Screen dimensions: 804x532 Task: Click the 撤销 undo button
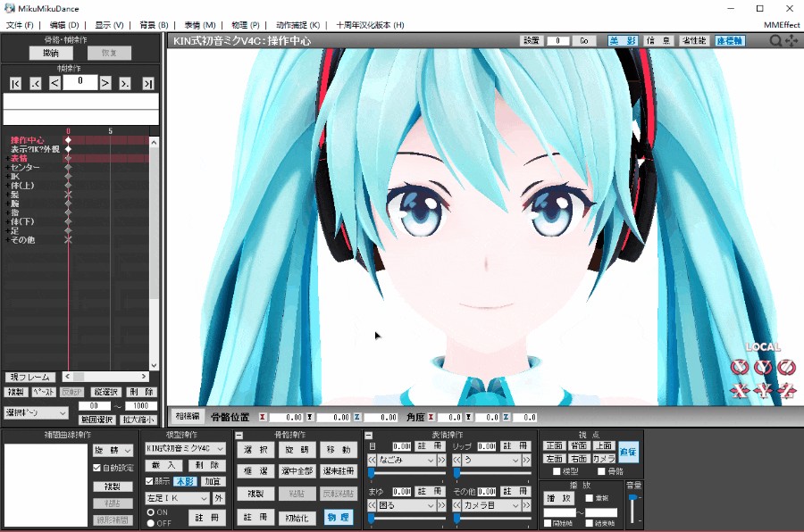pyautogui.click(x=51, y=53)
